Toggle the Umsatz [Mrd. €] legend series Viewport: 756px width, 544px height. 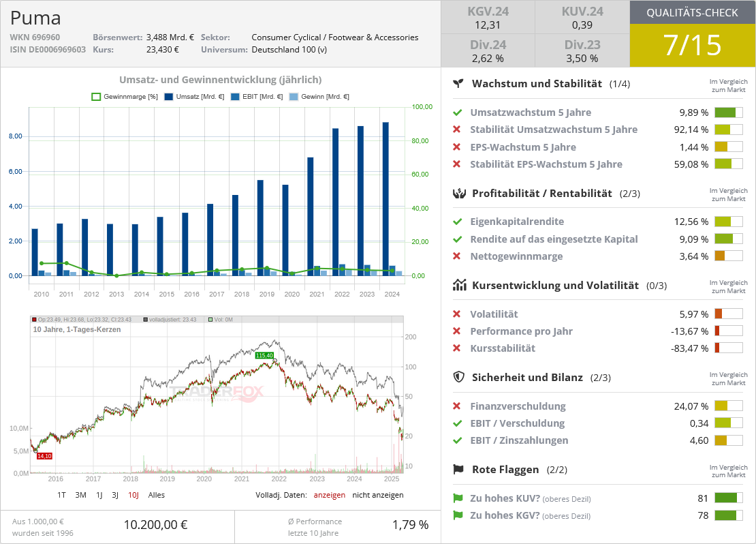[x=194, y=97]
